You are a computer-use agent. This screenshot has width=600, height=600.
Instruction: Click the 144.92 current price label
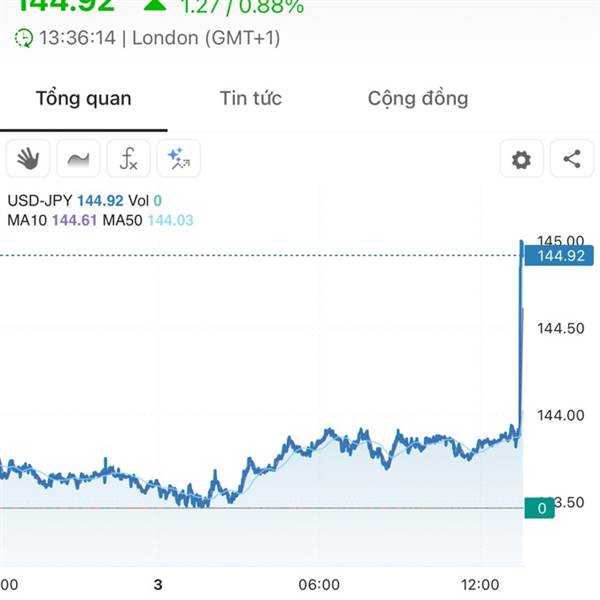point(559,256)
